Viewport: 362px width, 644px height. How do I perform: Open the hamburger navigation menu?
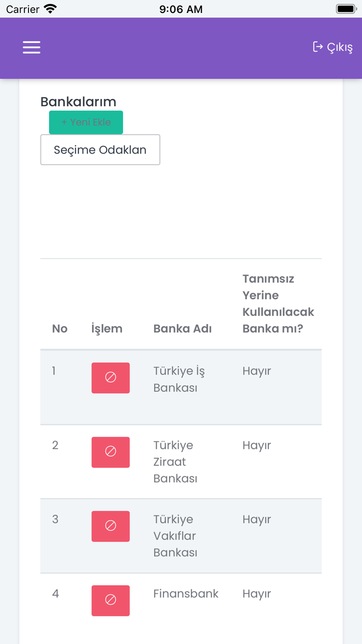click(x=32, y=48)
